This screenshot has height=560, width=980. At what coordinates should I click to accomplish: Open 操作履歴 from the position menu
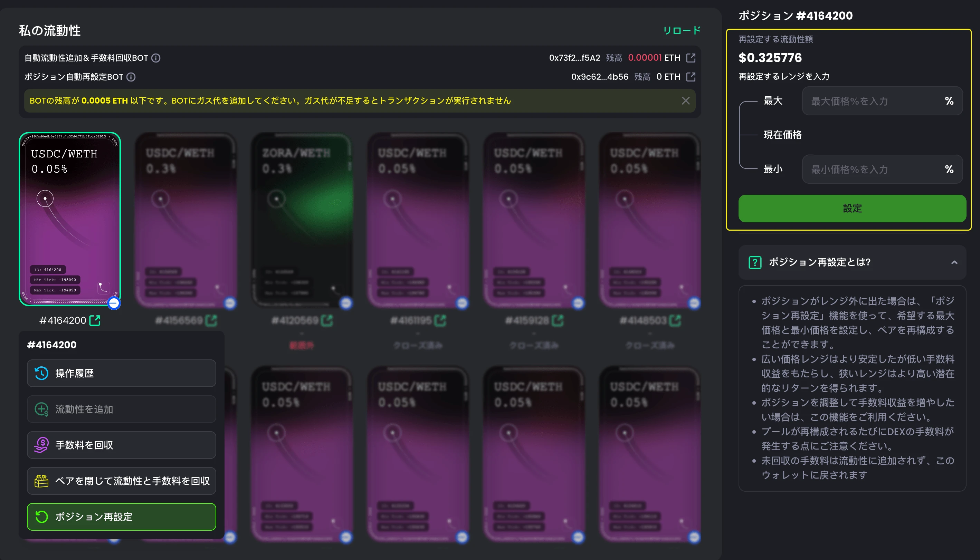(122, 373)
